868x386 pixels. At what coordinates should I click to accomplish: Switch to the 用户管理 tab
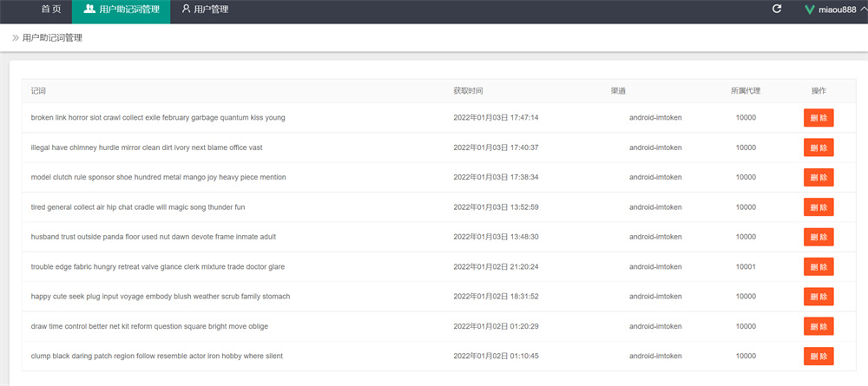pos(205,10)
